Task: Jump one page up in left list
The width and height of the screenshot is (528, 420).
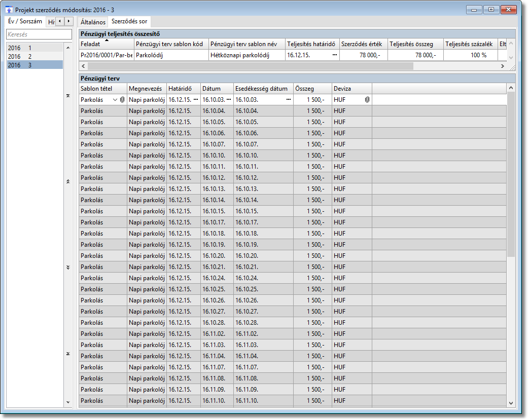Action: (68, 181)
